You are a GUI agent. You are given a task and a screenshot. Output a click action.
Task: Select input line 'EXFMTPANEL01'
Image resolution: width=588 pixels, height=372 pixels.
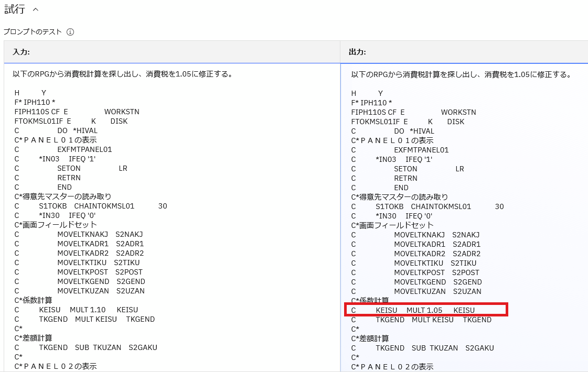click(63, 149)
